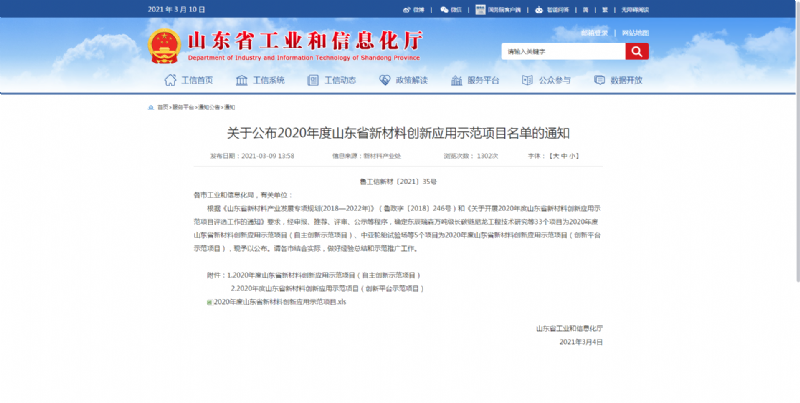This screenshot has height=403, width=800.
Task: Click the home icon in the breadcrumb
Action: 153,106
